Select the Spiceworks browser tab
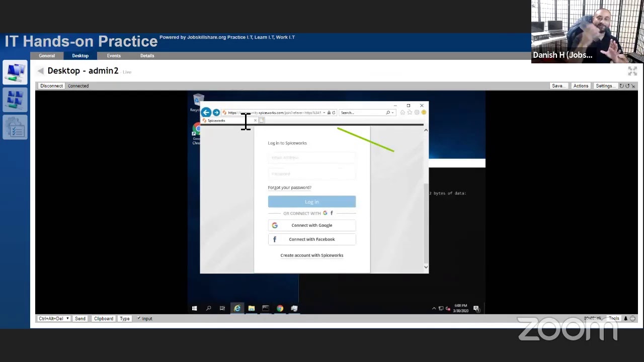644x362 pixels. (x=229, y=121)
